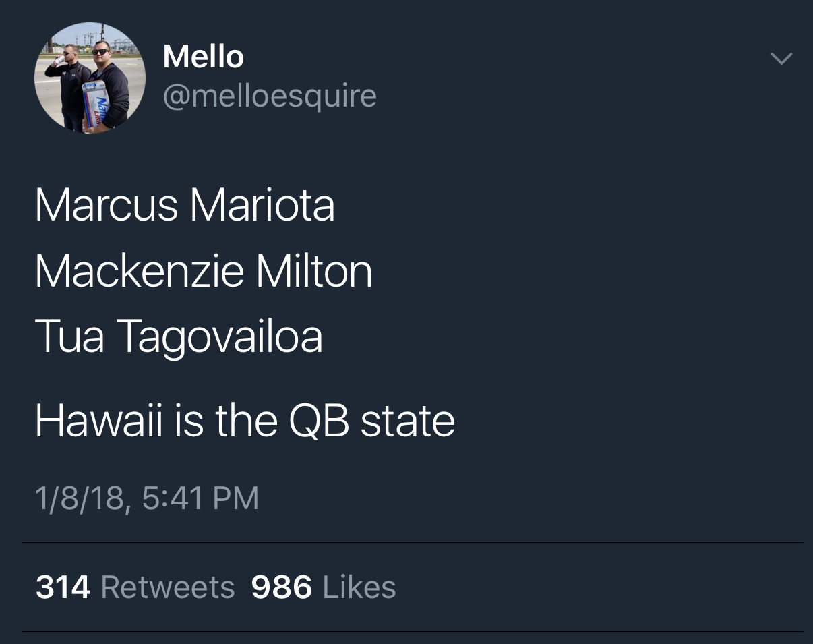
Task: View the 986 Likes list
Action: (324, 587)
